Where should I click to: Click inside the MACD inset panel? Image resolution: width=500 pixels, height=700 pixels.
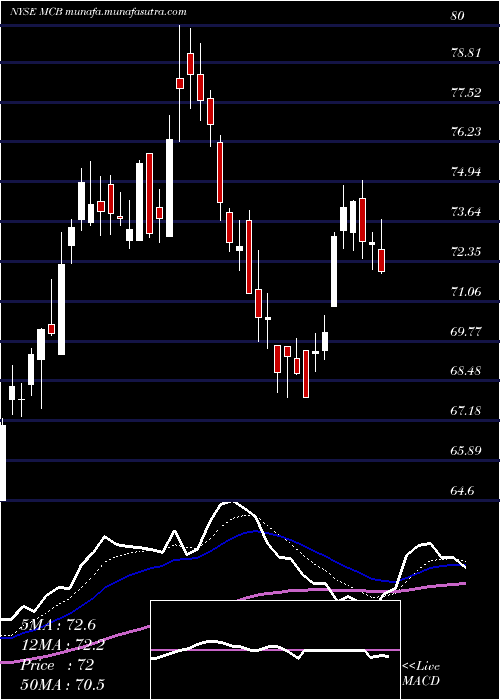coord(275,650)
